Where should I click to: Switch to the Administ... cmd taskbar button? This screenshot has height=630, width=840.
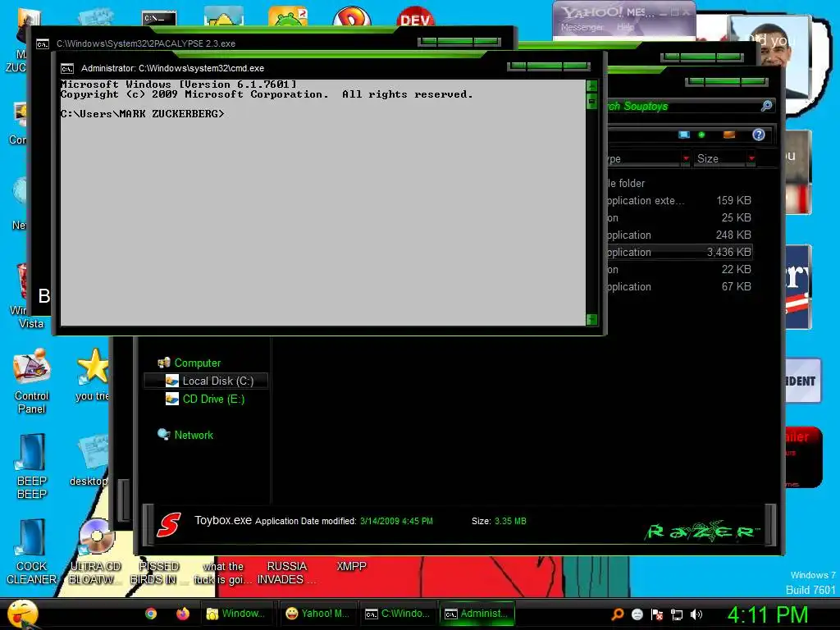pyautogui.click(x=477, y=614)
